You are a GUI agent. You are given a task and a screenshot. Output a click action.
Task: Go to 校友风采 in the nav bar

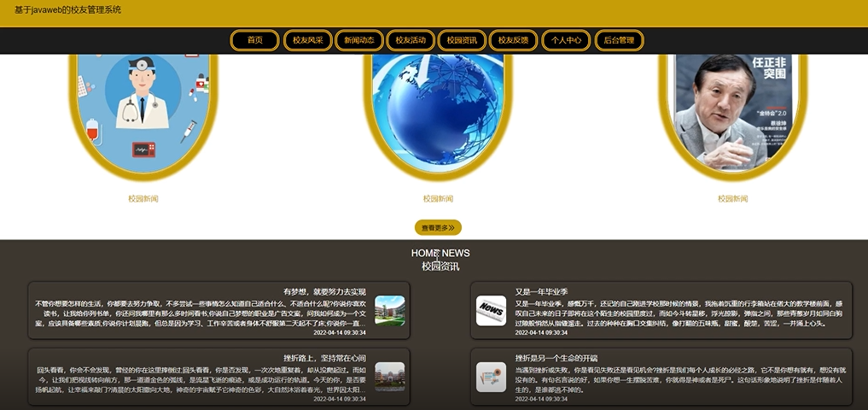pos(308,40)
